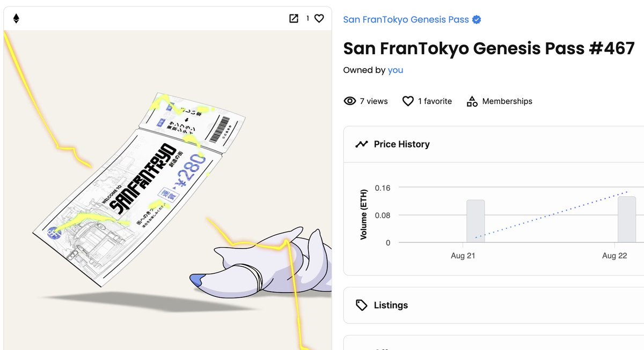Open San FranTokyo Genesis Pass collection link
This screenshot has height=350, width=644.
coord(406,20)
